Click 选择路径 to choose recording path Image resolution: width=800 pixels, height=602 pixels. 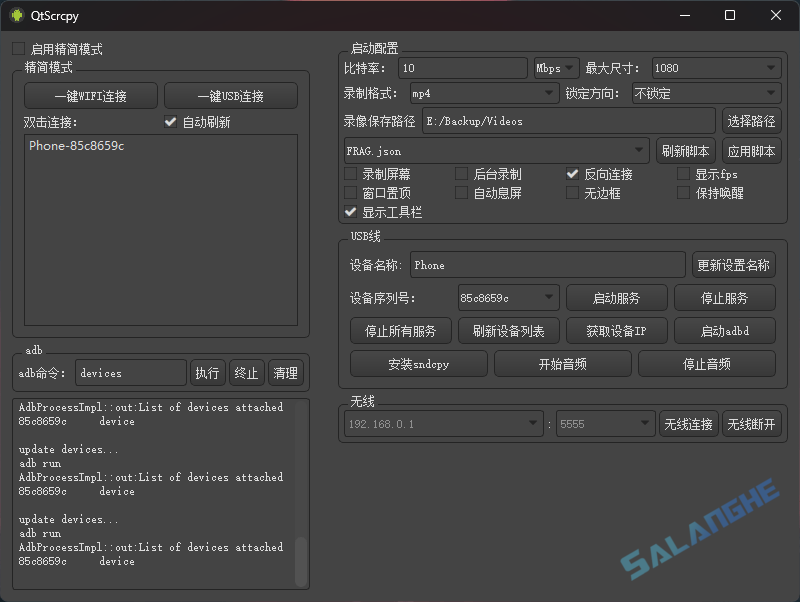coord(753,120)
